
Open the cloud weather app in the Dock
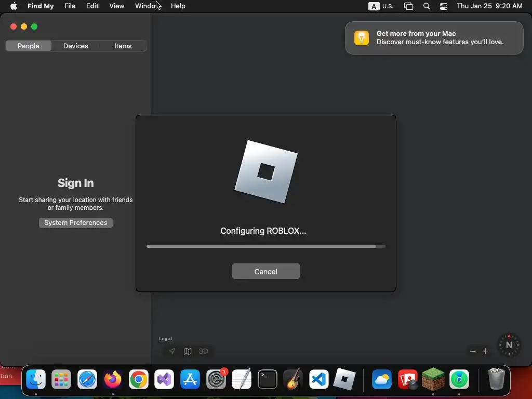tap(382, 379)
